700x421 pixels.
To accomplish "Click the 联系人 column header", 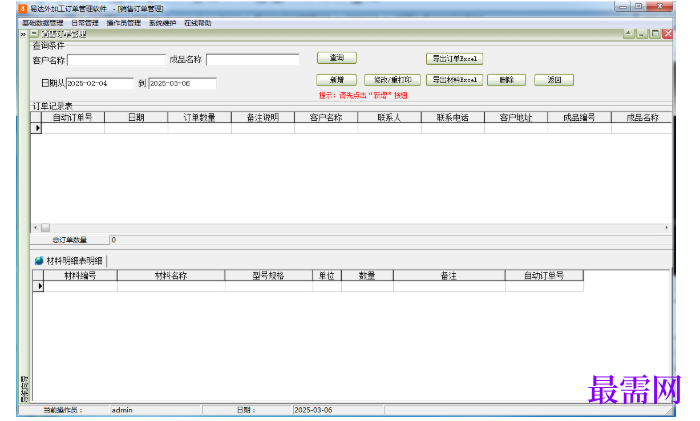I will tap(389, 117).
